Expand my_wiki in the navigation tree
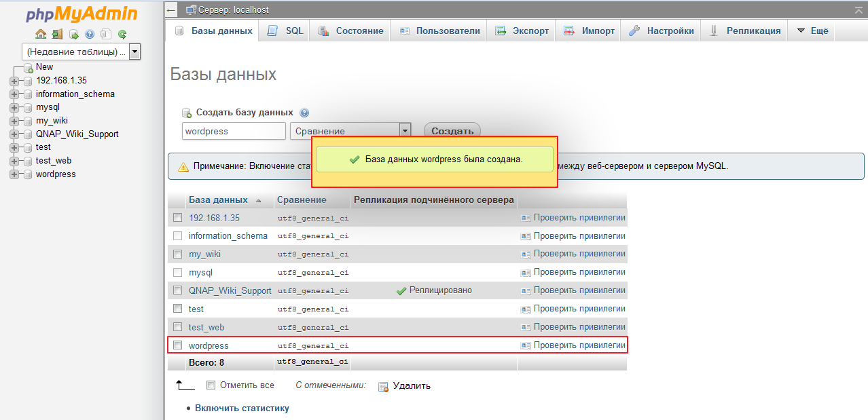This screenshot has width=868, height=420. point(14,121)
